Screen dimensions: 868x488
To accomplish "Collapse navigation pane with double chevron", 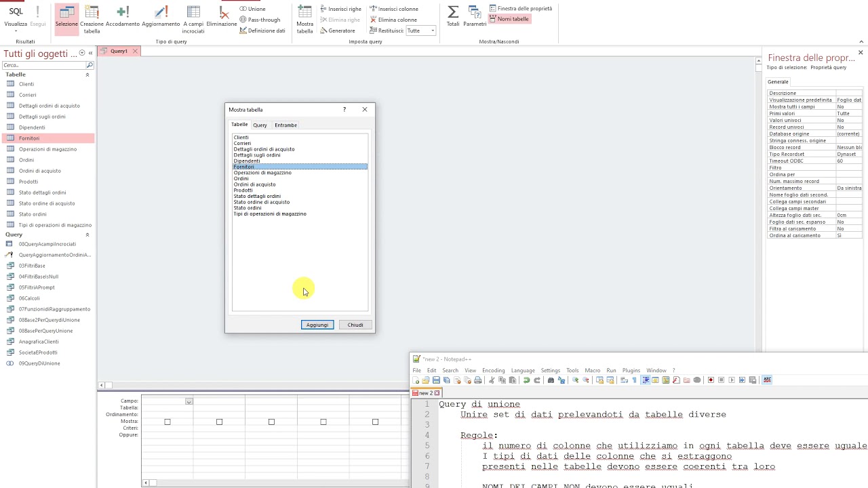I will pyautogui.click(x=90, y=54).
